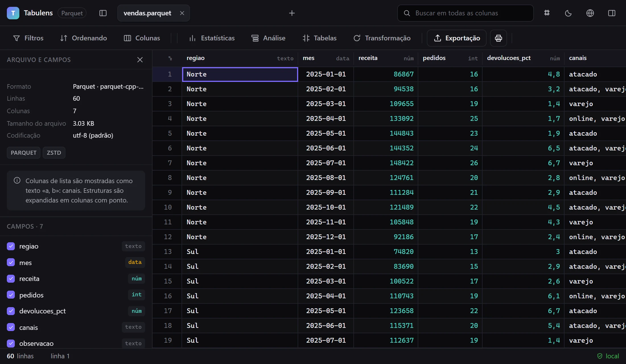Screen dimensions: 626x364
Task: Open the Filtros panel
Action: pos(28,38)
